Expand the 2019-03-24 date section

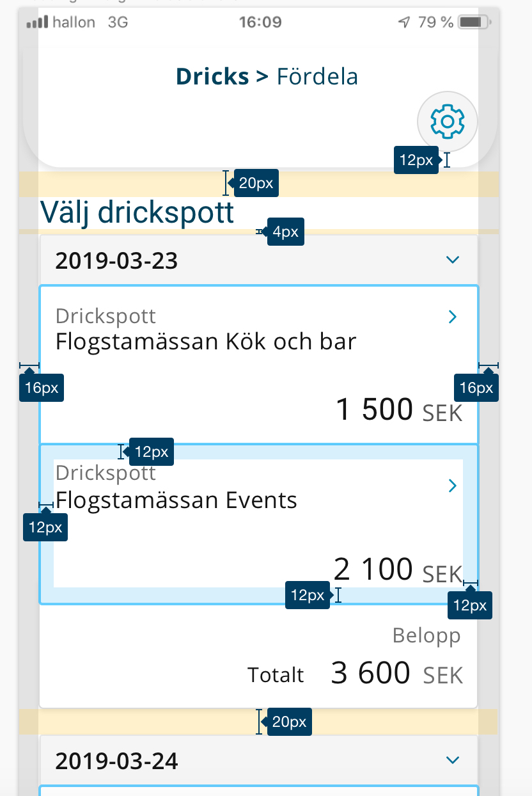(453, 760)
